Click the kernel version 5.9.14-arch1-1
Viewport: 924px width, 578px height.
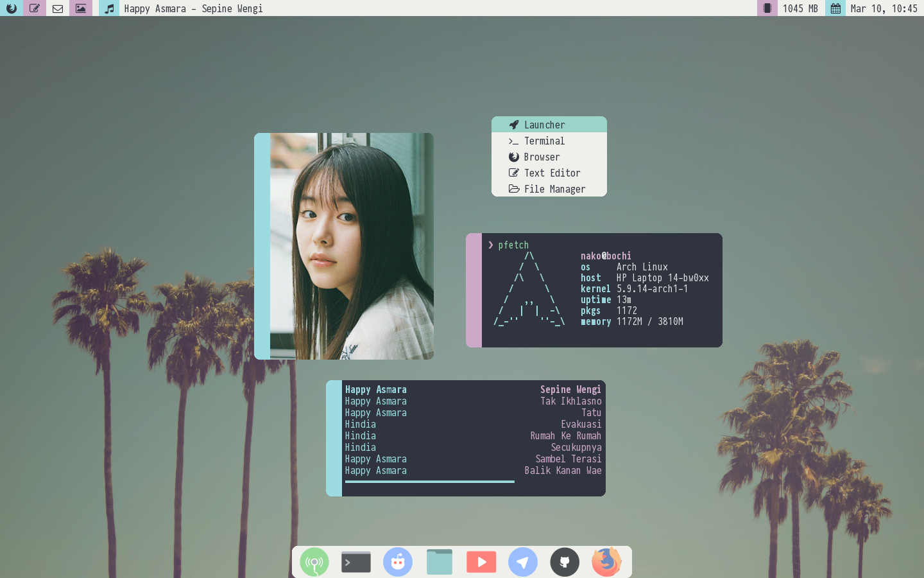(x=652, y=288)
